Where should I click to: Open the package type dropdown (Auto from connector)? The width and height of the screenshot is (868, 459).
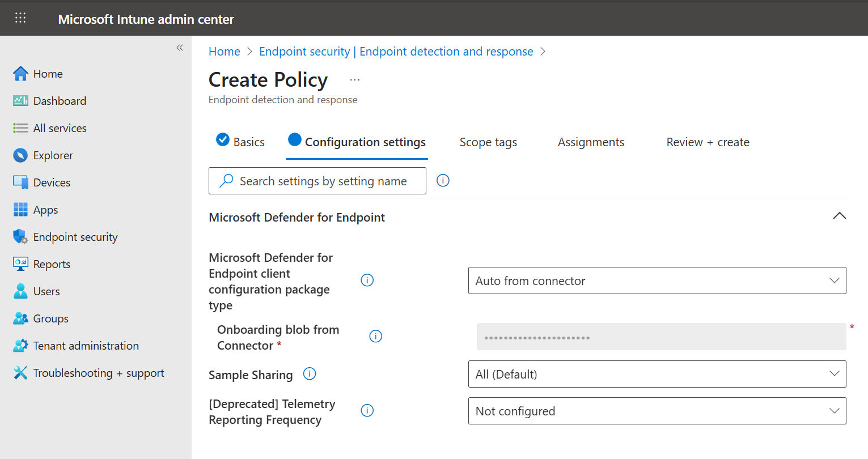pyautogui.click(x=657, y=280)
